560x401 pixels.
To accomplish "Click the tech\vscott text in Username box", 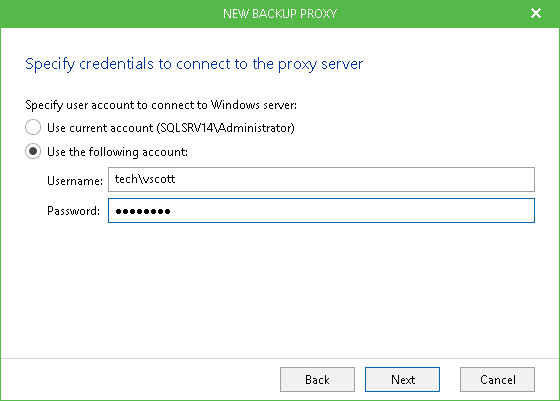I will (x=145, y=179).
